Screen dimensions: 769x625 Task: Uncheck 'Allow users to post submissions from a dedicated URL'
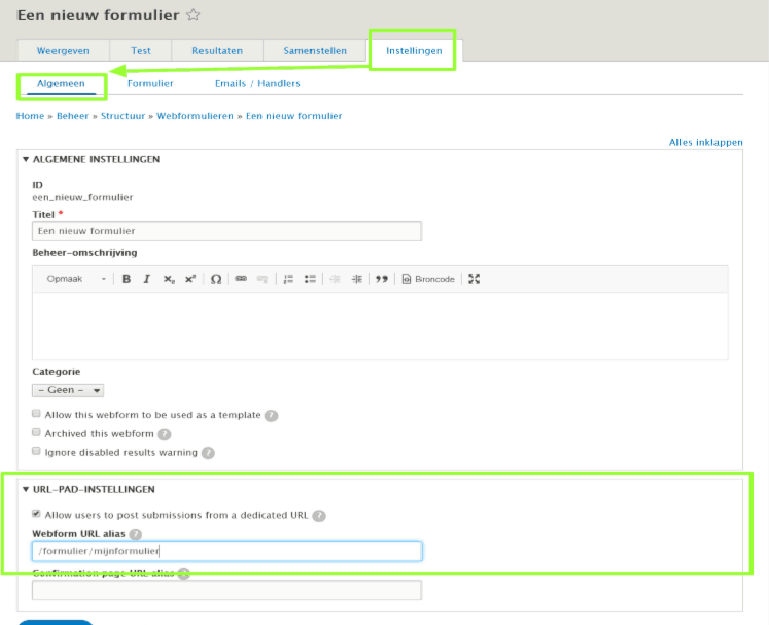pos(37,514)
